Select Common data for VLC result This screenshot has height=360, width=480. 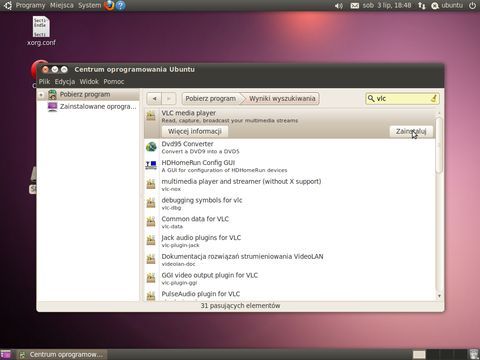point(290,222)
